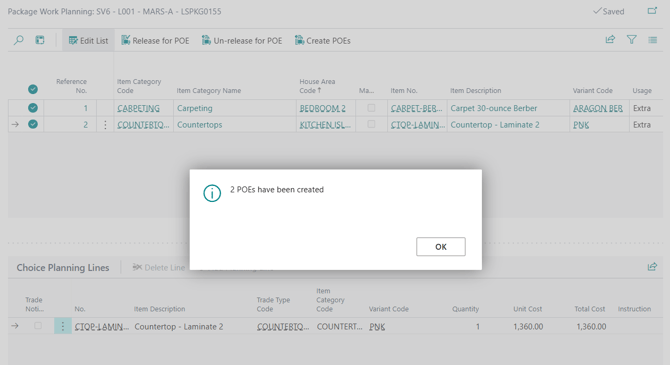Click the Trade Type Code column header
This screenshot has height=365, width=670.
[273, 304]
